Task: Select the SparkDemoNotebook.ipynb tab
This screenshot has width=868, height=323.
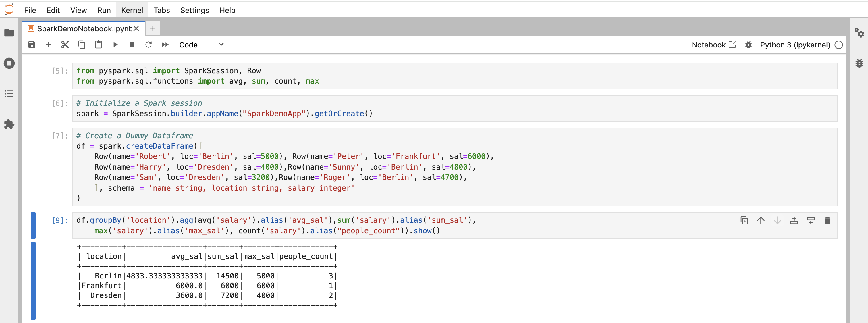Action: [x=84, y=28]
